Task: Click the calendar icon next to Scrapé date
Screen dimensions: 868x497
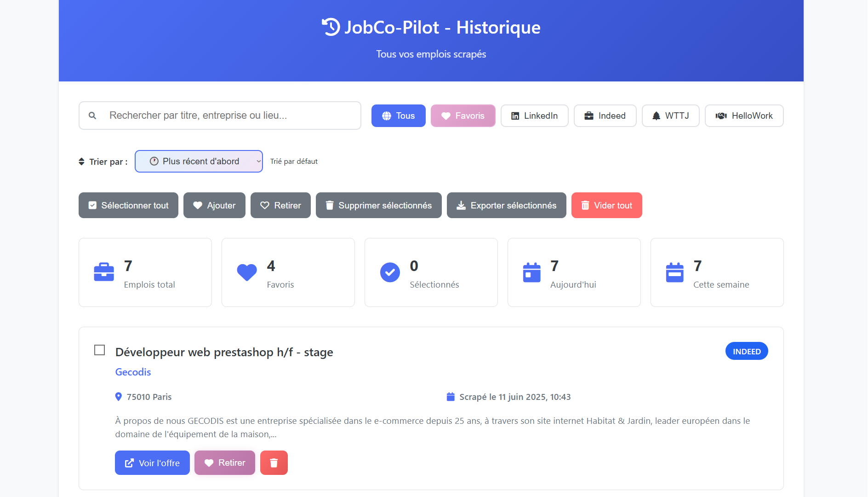Action: [x=451, y=397]
